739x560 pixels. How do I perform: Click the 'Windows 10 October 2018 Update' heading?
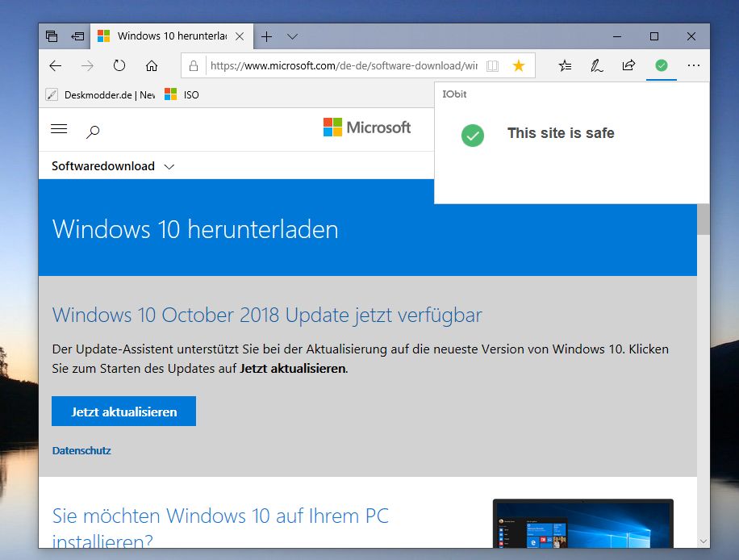pyautogui.click(x=267, y=315)
